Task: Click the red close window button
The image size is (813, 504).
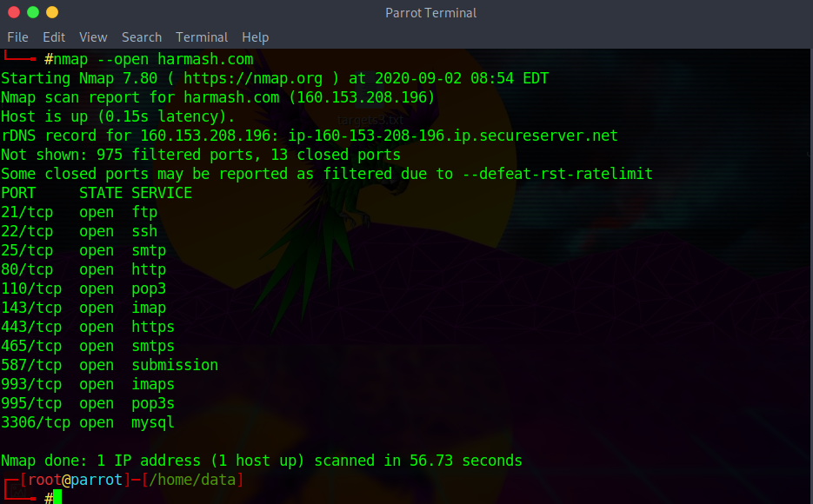Action: [x=14, y=12]
